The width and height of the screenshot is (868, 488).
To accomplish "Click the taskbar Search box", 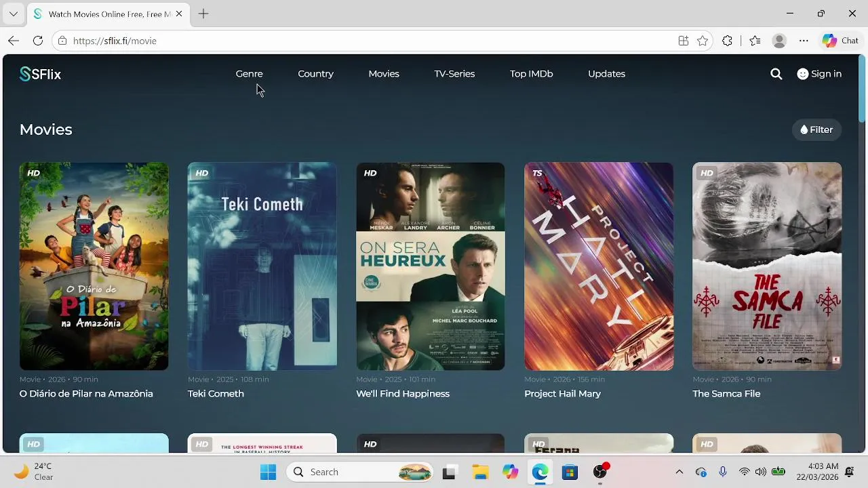I will pos(360,472).
